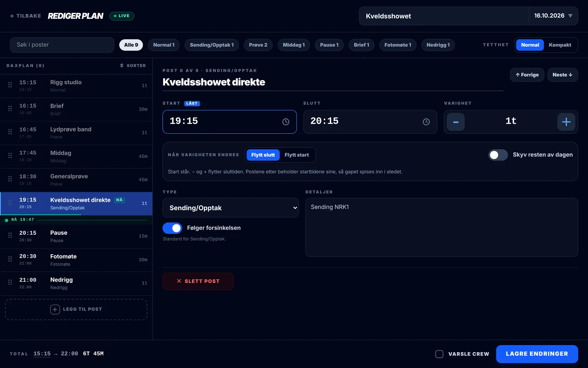This screenshot has height=368, width=588.
Task: Select the Flytt start option
Action: pos(297,155)
